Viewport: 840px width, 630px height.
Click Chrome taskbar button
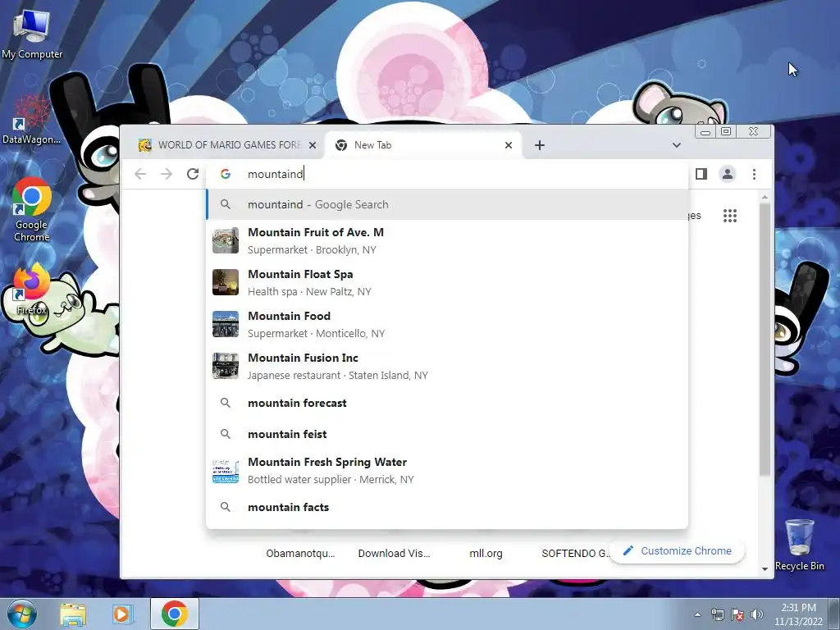[174, 614]
